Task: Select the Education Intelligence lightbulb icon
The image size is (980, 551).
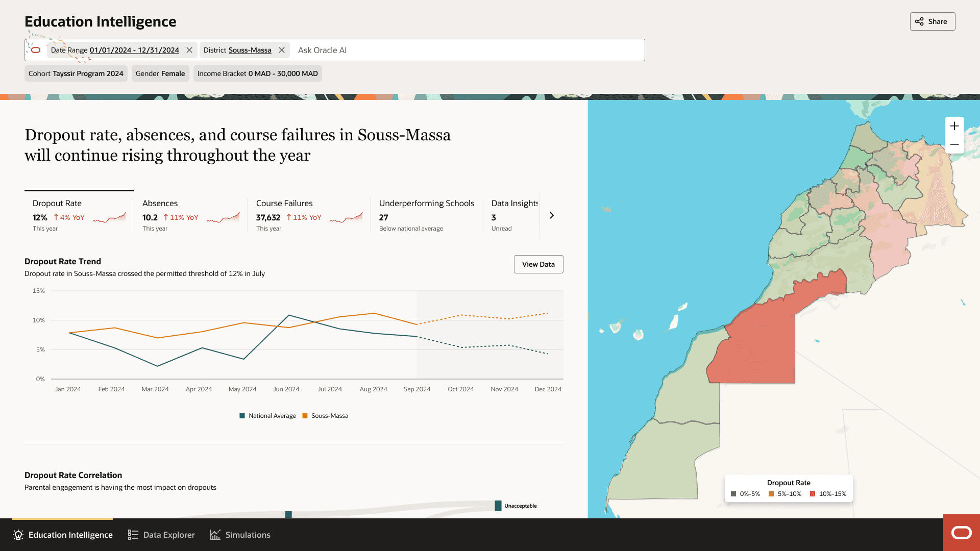Action: tap(18, 535)
